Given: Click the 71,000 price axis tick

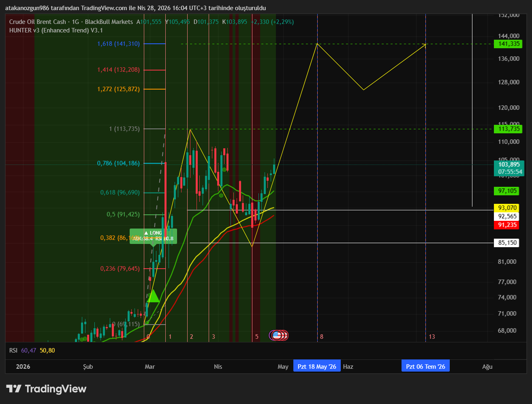Looking at the screenshot, I should pyautogui.click(x=508, y=314).
